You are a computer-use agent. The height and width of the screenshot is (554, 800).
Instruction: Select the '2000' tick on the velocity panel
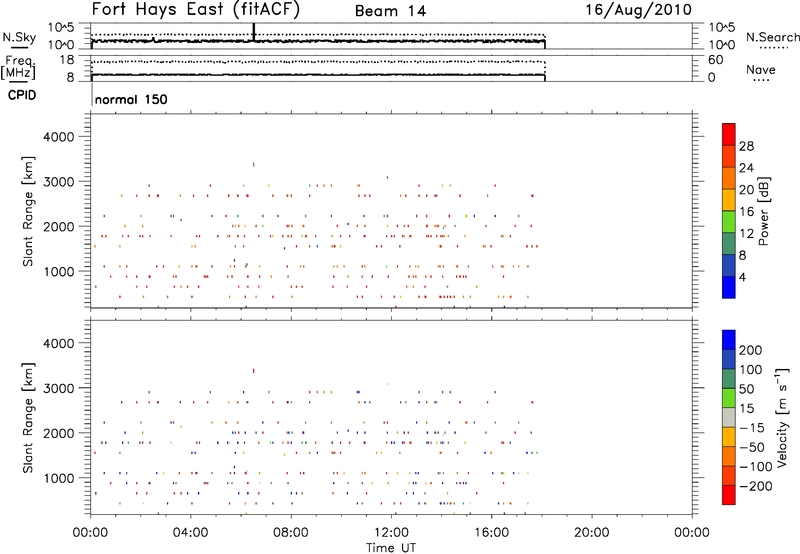(x=59, y=433)
